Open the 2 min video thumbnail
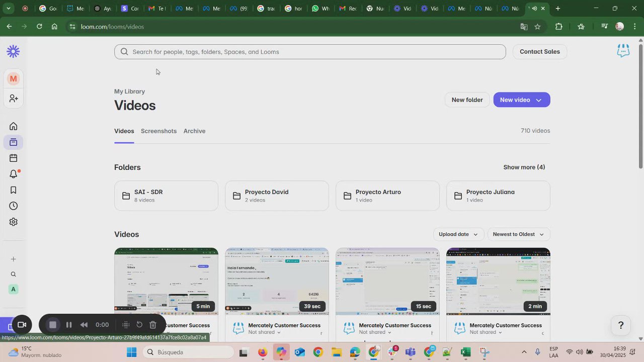 (498, 282)
